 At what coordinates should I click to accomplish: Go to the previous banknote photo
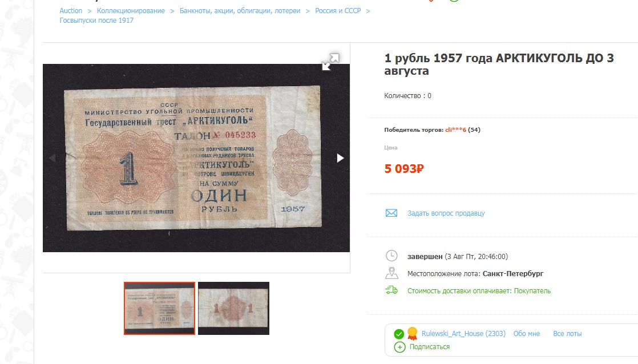coord(52,158)
